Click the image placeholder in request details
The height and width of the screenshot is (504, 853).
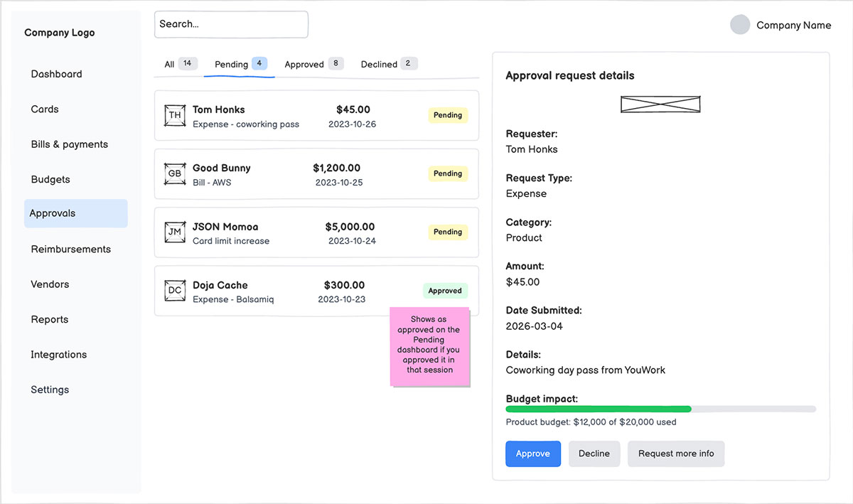(x=660, y=104)
